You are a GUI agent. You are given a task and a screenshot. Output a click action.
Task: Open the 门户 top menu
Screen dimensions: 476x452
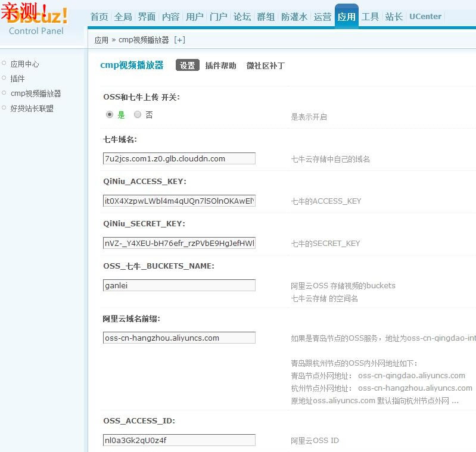(218, 17)
